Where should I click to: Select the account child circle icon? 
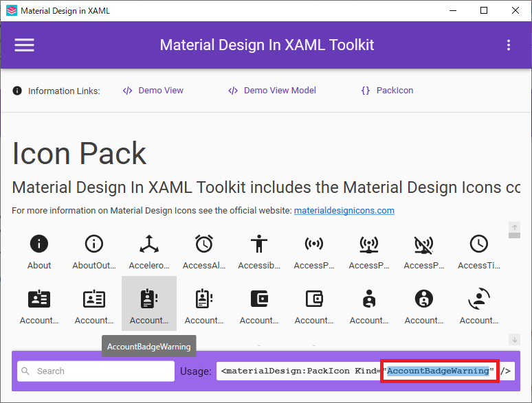point(424,299)
